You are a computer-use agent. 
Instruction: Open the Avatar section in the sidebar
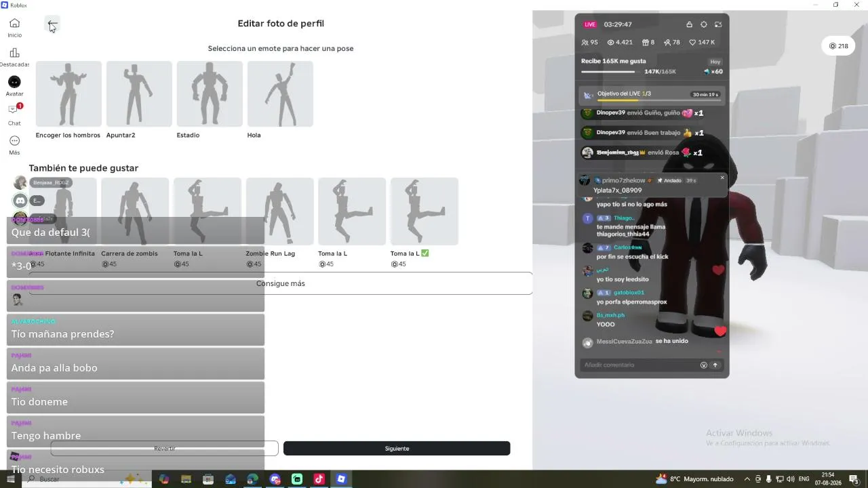(x=14, y=86)
